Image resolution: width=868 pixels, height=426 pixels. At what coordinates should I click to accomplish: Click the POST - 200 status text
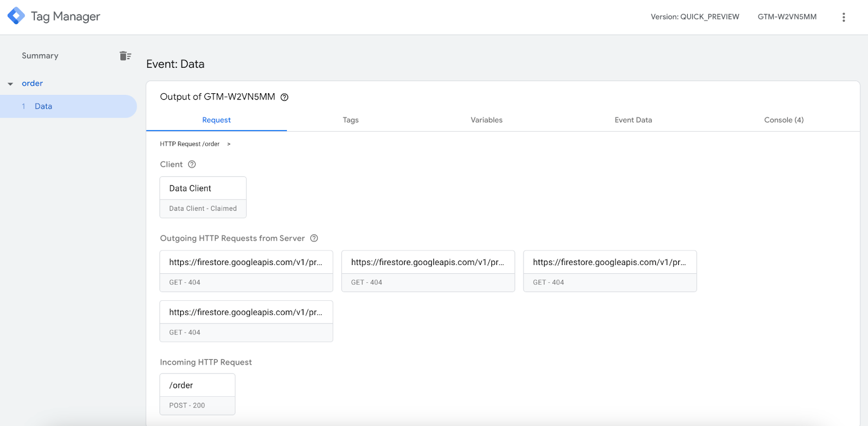pyautogui.click(x=187, y=405)
